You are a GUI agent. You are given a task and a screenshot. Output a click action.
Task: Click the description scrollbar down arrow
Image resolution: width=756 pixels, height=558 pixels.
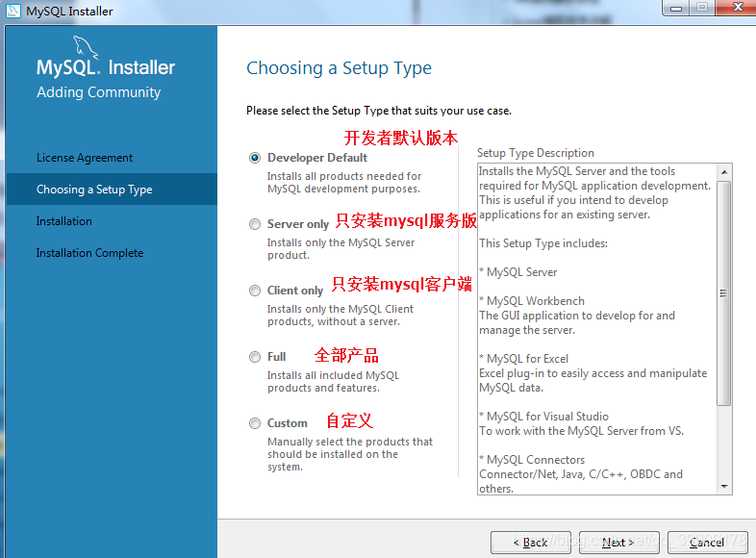[x=724, y=487]
